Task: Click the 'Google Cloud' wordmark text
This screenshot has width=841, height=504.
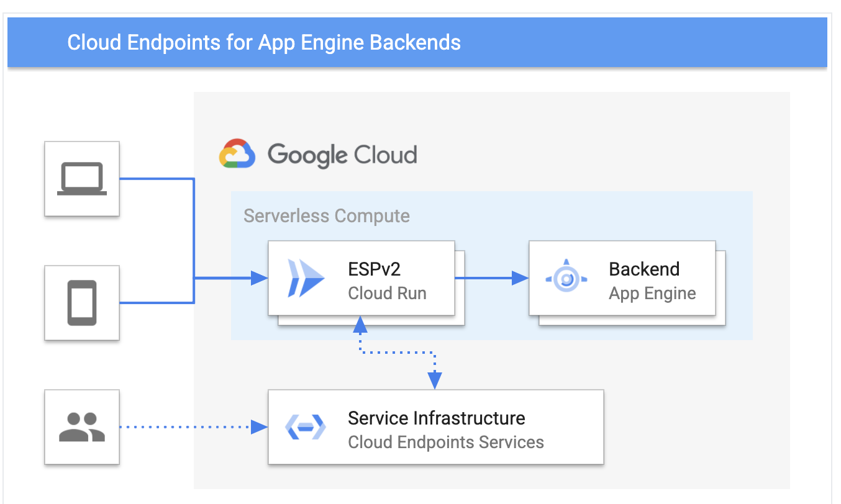Action: tap(342, 154)
